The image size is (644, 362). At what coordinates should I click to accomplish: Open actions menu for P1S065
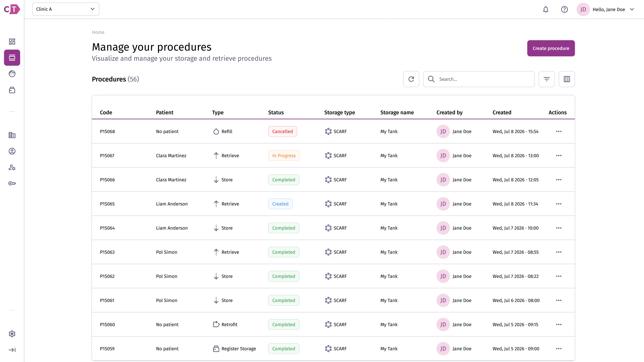559,204
